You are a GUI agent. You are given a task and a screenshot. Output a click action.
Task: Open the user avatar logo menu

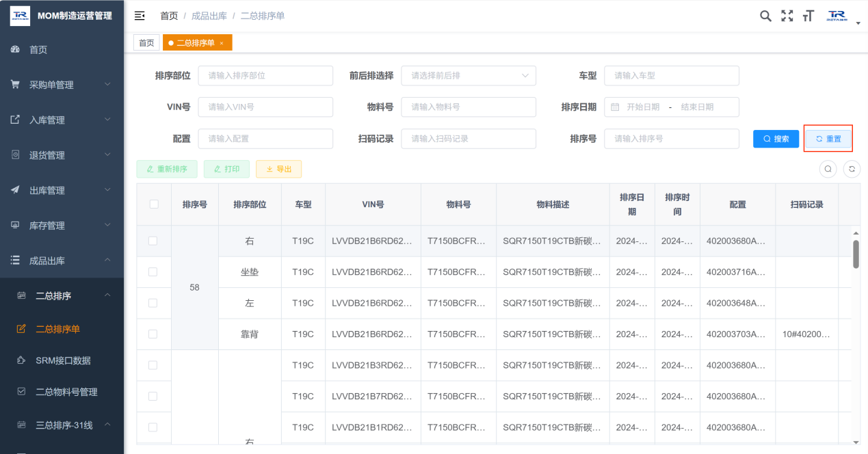pyautogui.click(x=837, y=16)
